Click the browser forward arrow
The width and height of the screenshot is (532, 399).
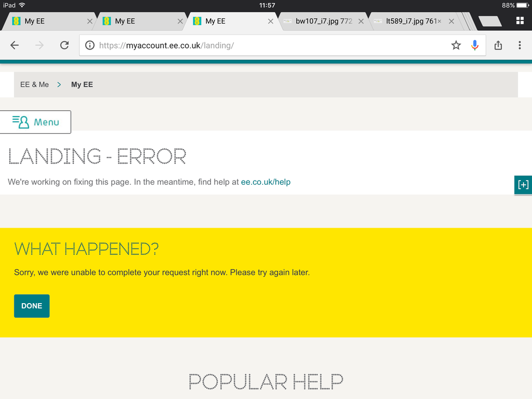click(x=39, y=45)
